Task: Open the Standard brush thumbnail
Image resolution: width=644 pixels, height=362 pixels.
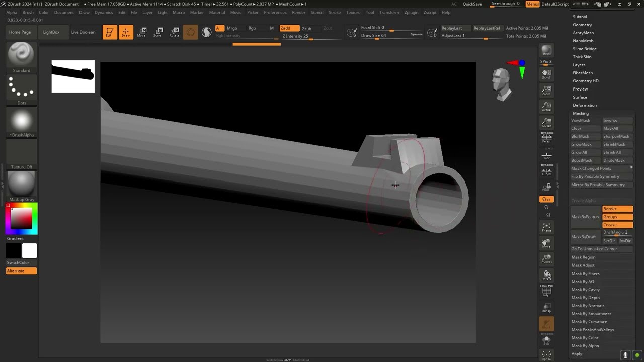Action: coord(21,55)
